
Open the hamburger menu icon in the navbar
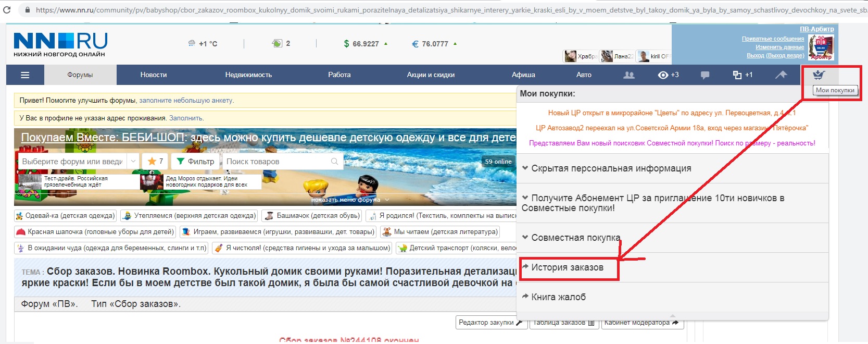[25, 75]
